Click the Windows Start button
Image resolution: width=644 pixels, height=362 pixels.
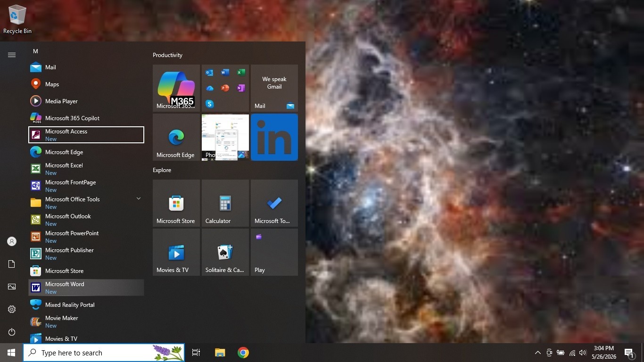point(11,353)
